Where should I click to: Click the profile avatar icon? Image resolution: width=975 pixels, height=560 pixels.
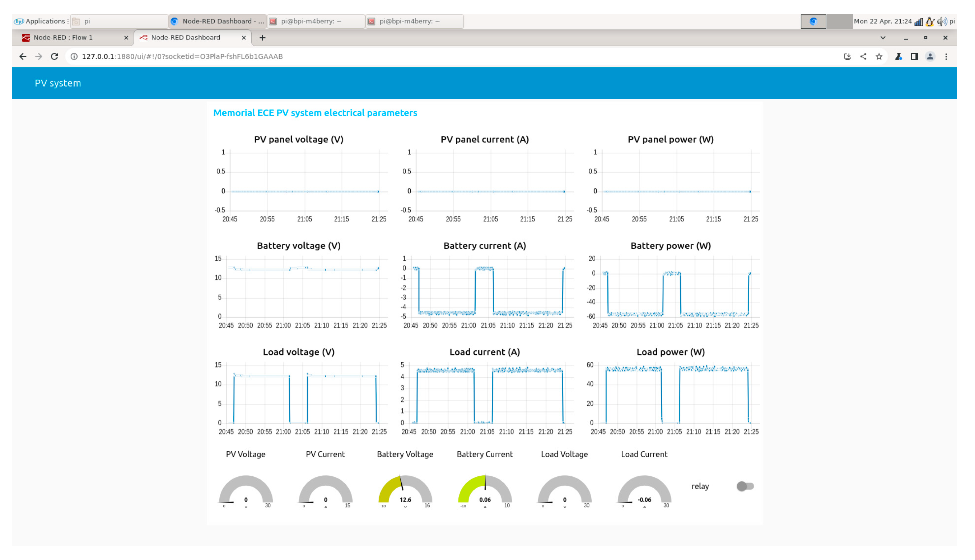click(x=930, y=57)
